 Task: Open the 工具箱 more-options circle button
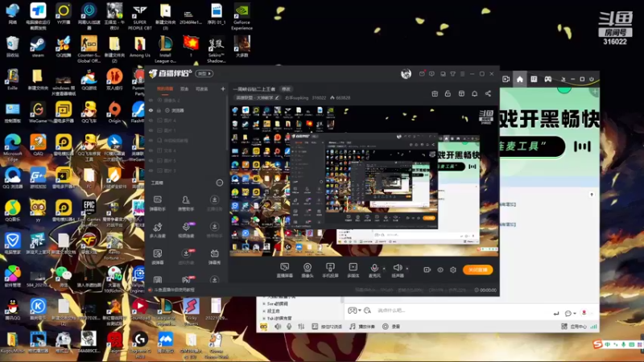coord(219,183)
